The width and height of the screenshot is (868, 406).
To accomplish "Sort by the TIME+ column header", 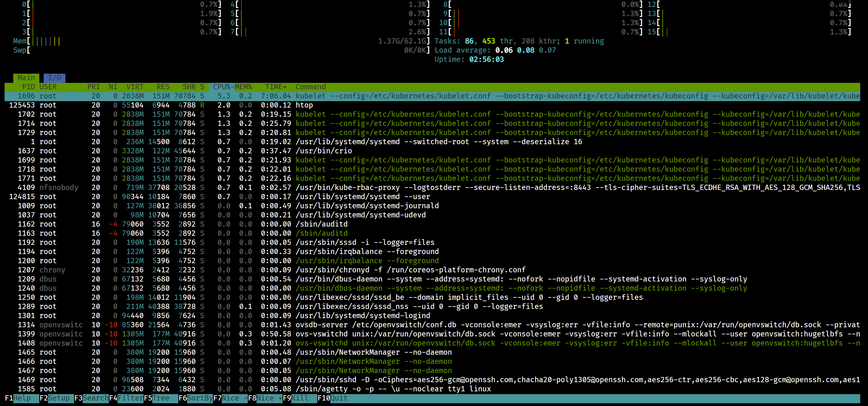I will (276, 87).
